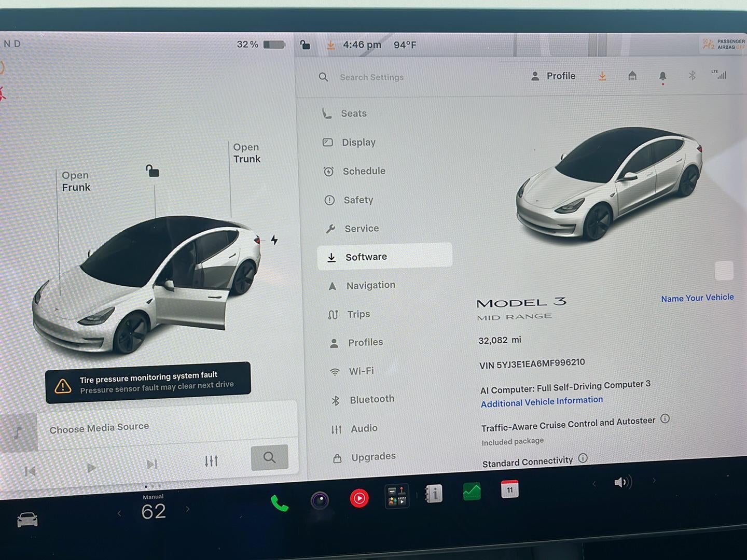
Task: Tap info icon beside Autosteer
Action: click(x=665, y=418)
